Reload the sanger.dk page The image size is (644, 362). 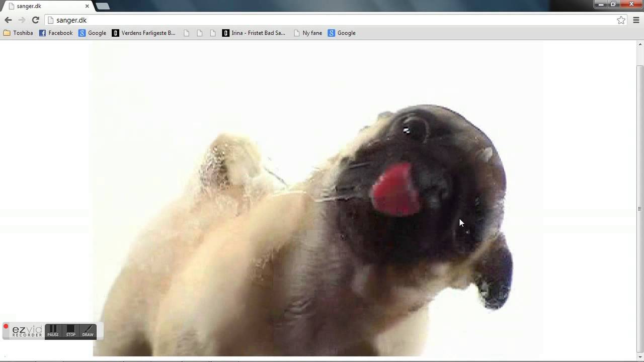coord(35,20)
